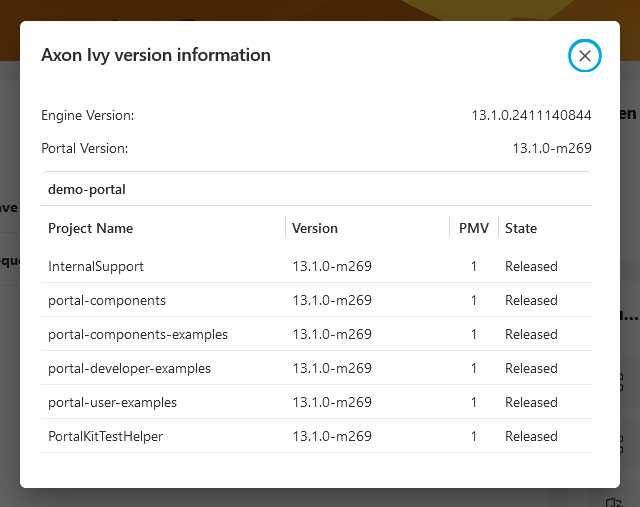Click the Released state of PortalKitTestHelper
640x507 pixels.
tap(531, 436)
